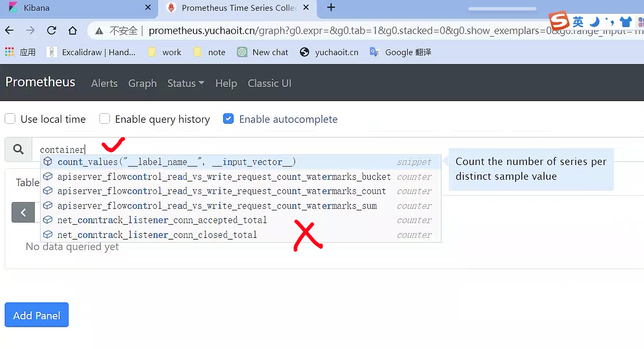Click the left chevron time button
Screen dimensions: 644x349
click(x=23, y=212)
